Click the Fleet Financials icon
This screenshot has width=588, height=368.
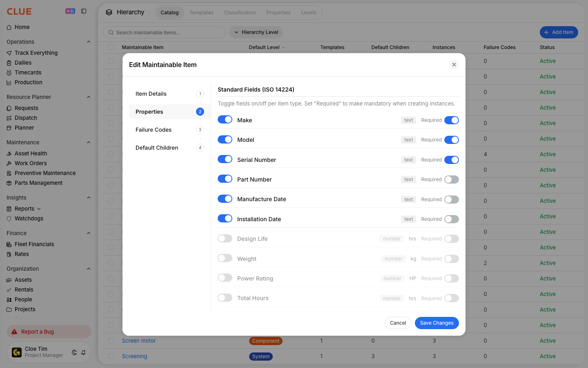pos(9,245)
